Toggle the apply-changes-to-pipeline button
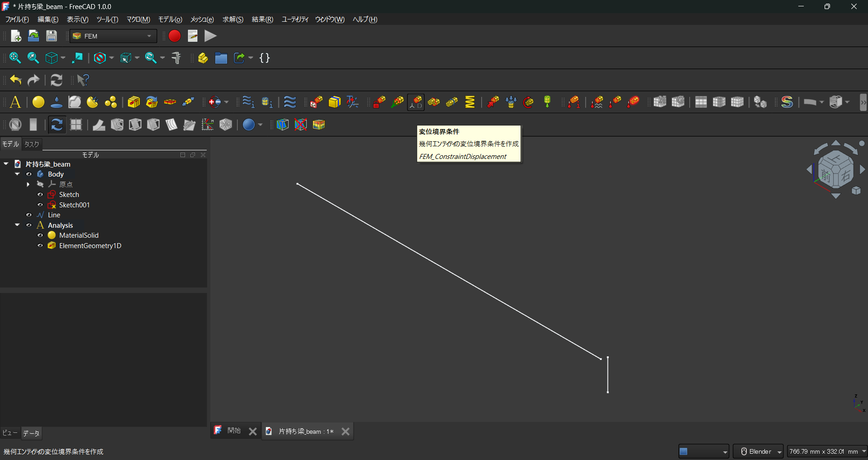The width and height of the screenshot is (868, 460). tap(57, 125)
